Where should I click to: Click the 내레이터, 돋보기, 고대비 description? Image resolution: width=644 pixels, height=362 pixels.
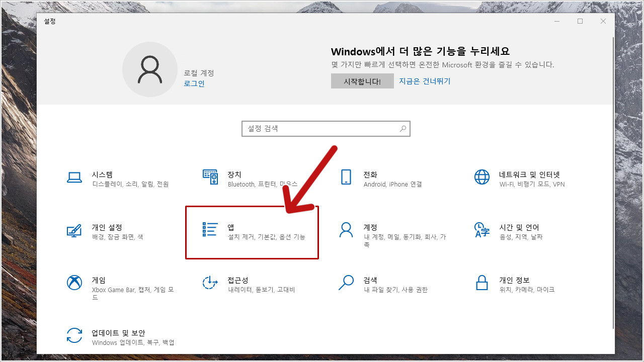click(x=261, y=290)
